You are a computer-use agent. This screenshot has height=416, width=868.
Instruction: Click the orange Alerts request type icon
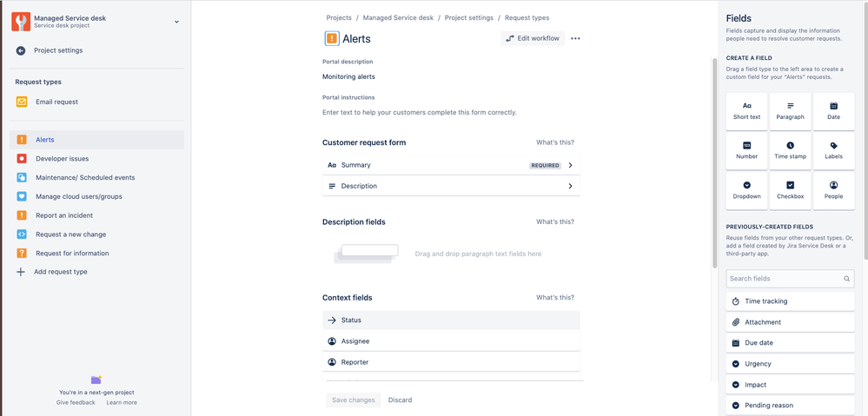coord(332,39)
